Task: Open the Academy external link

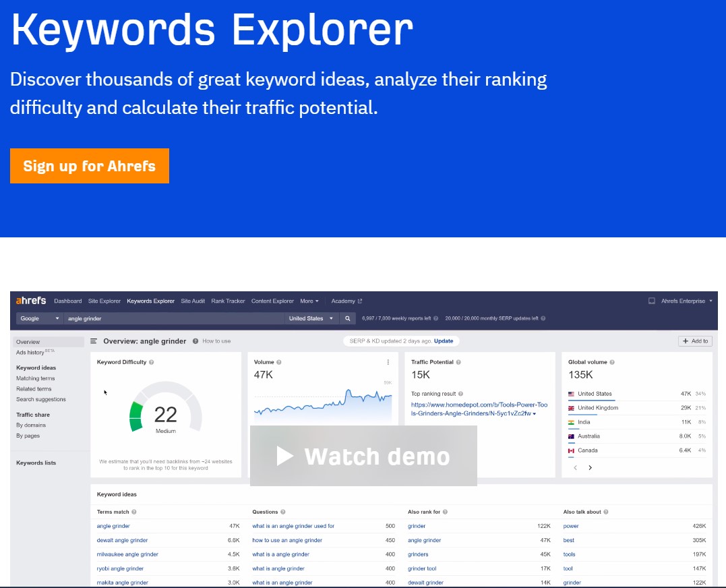Action: pos(346,301)
